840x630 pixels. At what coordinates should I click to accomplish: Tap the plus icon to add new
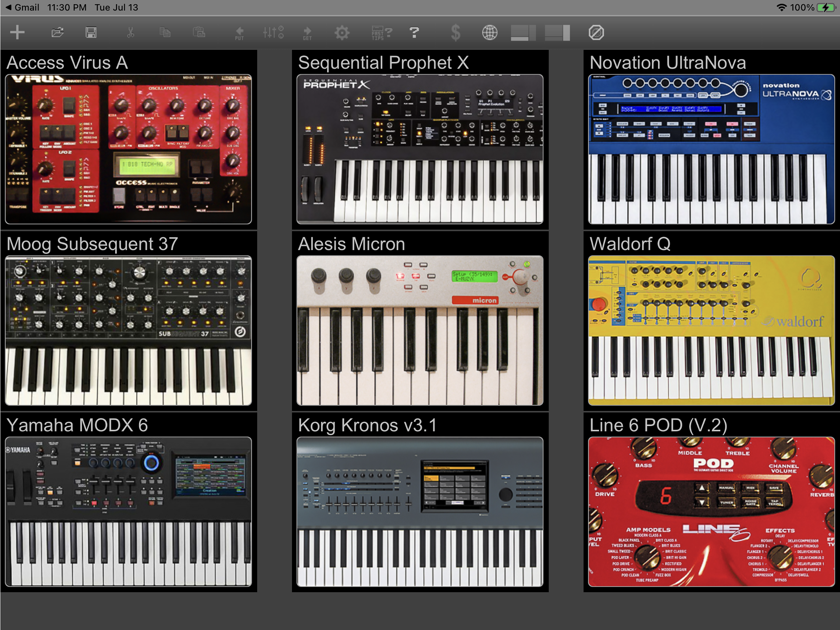[18, 32]
